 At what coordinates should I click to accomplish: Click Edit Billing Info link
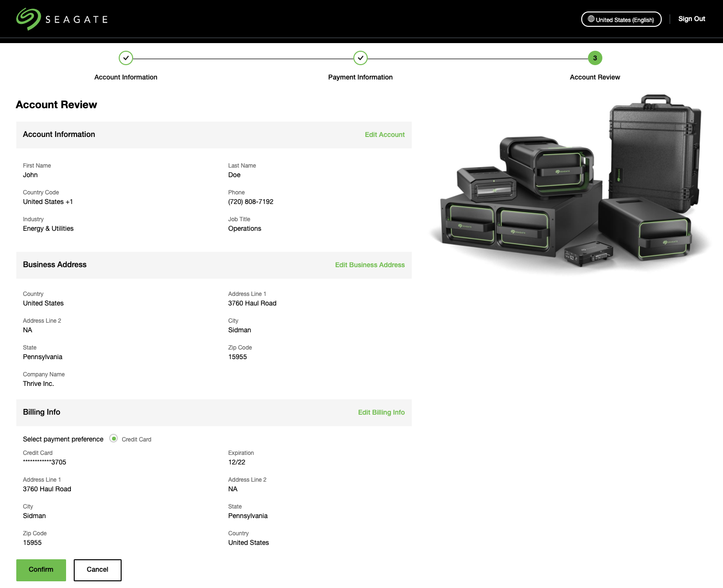[381, 412]
